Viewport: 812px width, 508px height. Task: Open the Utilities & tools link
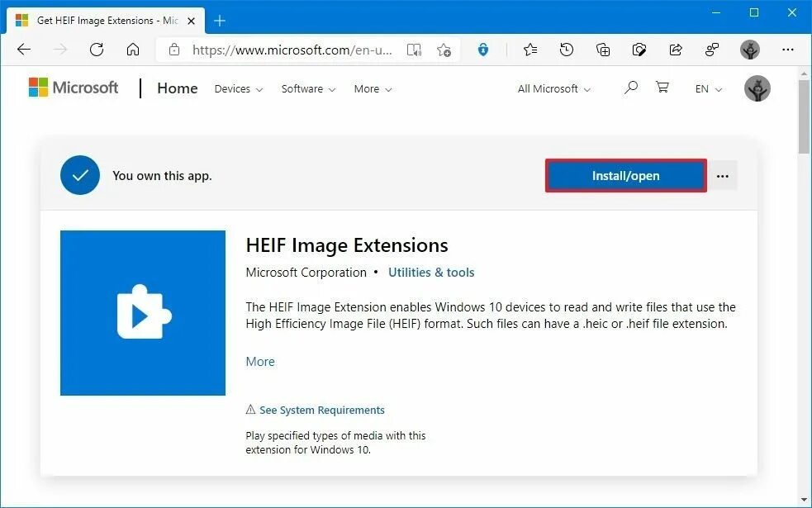click(430, 272)
